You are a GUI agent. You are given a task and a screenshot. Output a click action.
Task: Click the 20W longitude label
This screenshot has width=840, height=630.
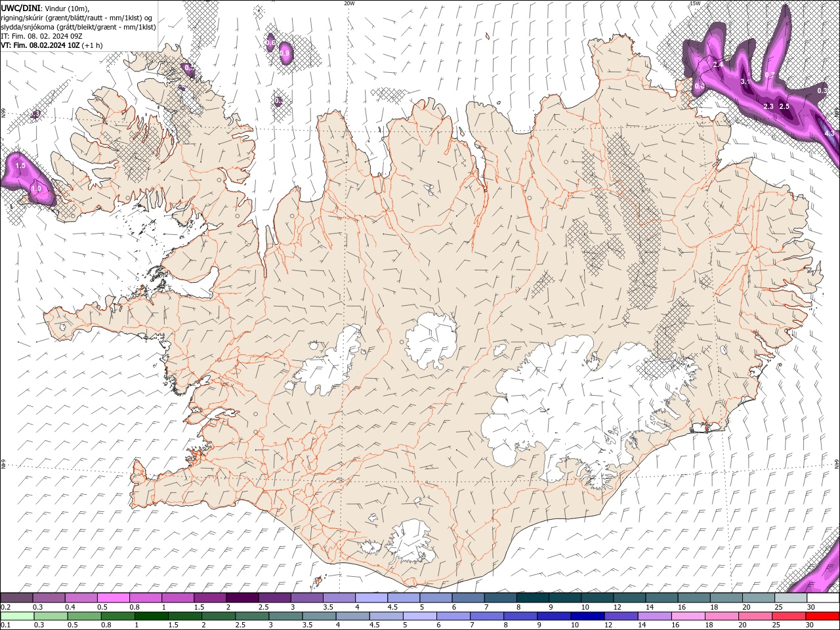[349, 3]
